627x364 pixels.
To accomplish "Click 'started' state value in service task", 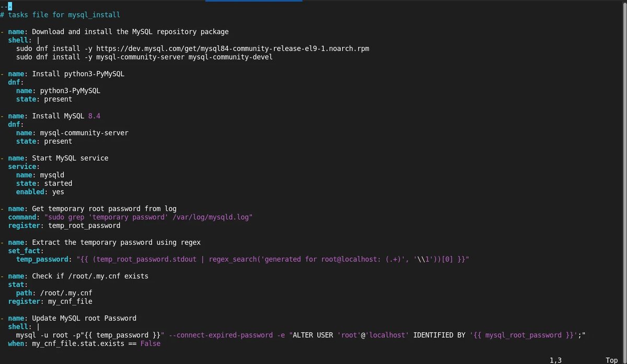I will click(x=58, y=183).
